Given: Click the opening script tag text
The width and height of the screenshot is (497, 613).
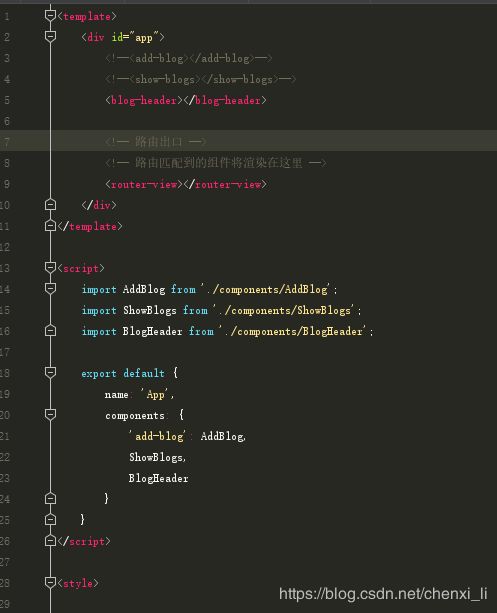Looking at the screenshot, I should pyautogui.click(x=81, y=269).
